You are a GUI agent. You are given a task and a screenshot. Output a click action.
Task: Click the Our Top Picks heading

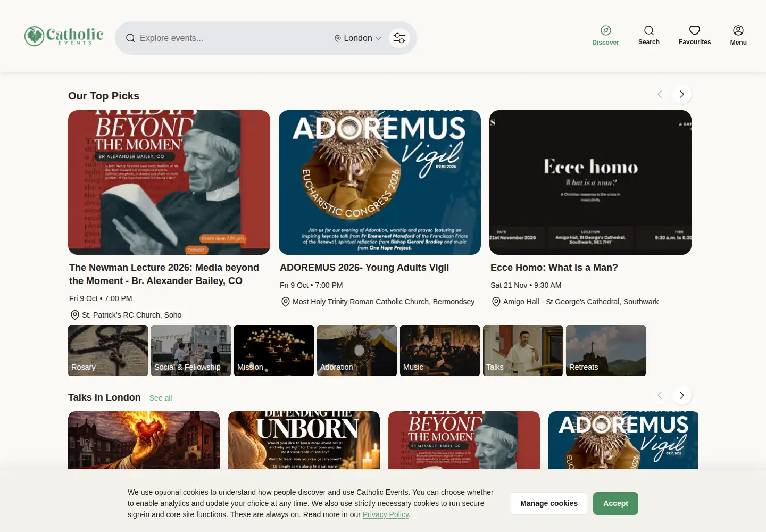pos(104,96)
